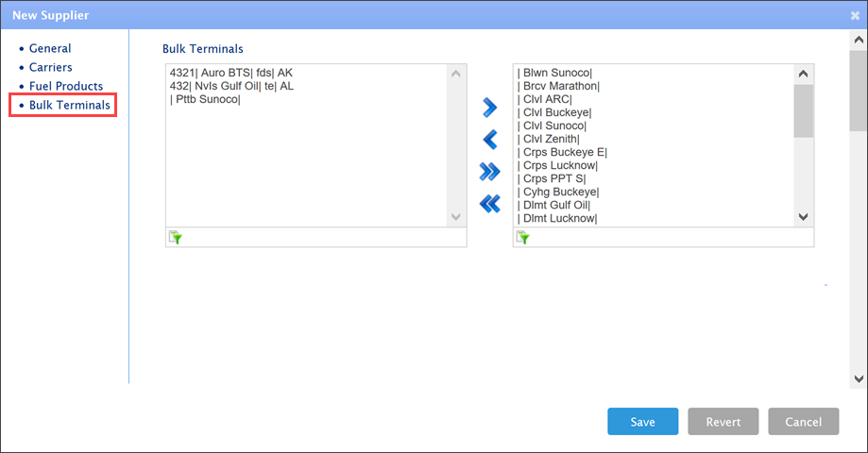Click the dialog's scroll down arrow
This screenshot has height=453, width=868.
[x=858, y=378]
